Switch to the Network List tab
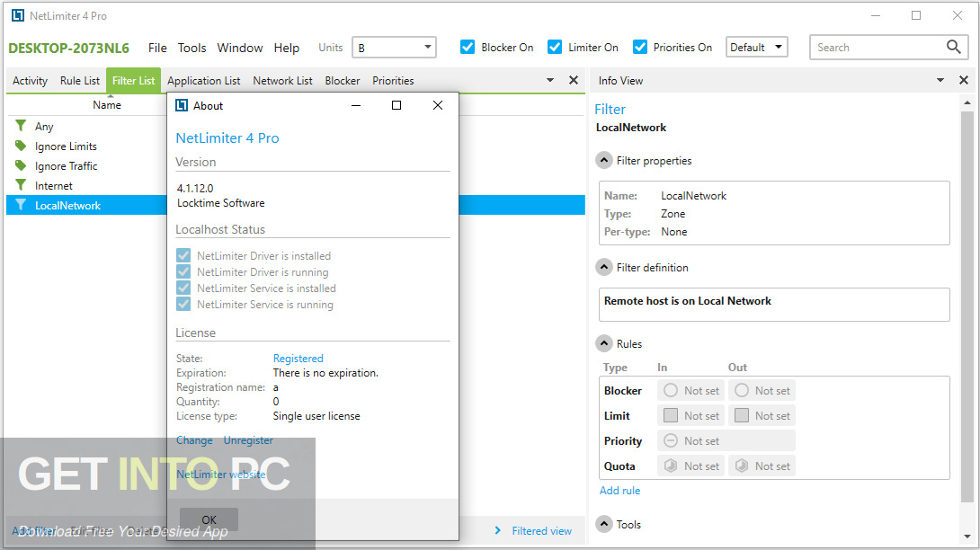This screenshot has height=550, width=980. coord(282,81)
